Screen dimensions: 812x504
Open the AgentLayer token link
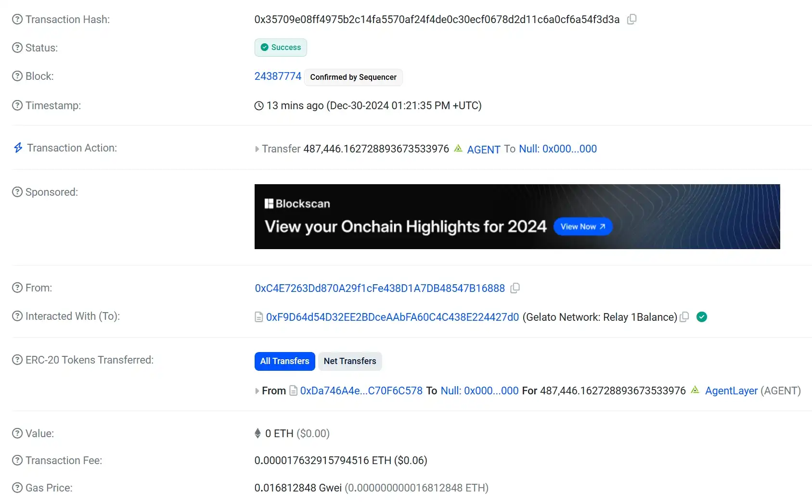click(731, 391)
